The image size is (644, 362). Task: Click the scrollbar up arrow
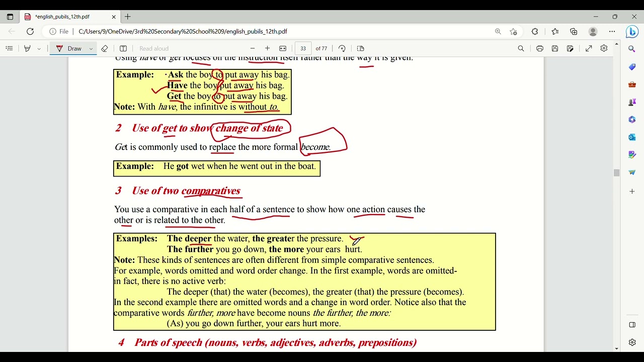pyautogui.click(x=616, y=45)
